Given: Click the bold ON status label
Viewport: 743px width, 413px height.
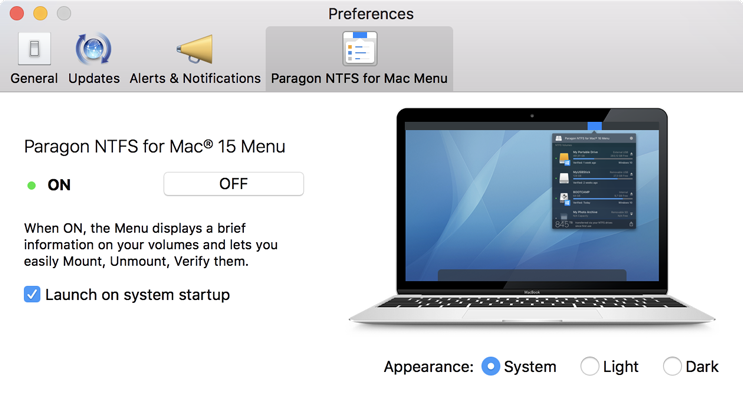Looking at the screenshot, I should click(59, 185).
